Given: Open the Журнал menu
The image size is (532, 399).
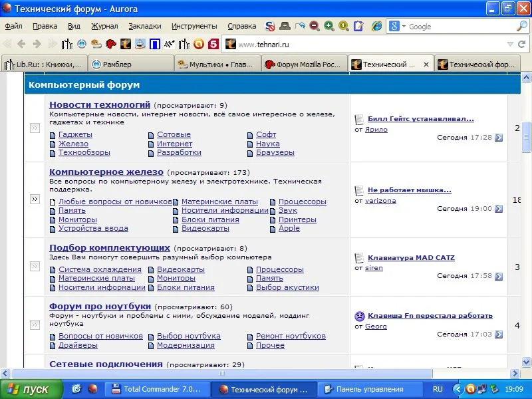Looking at the screenshot, I should (104, 26).
